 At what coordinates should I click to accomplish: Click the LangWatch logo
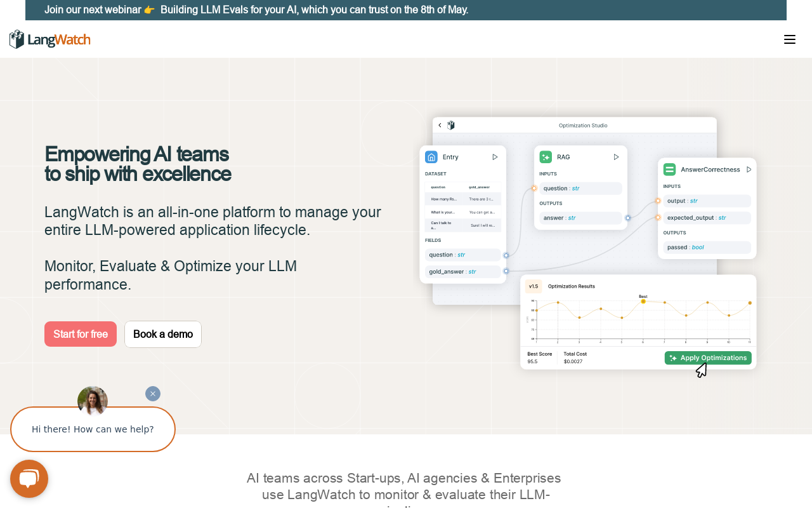(x=49, y=39)
